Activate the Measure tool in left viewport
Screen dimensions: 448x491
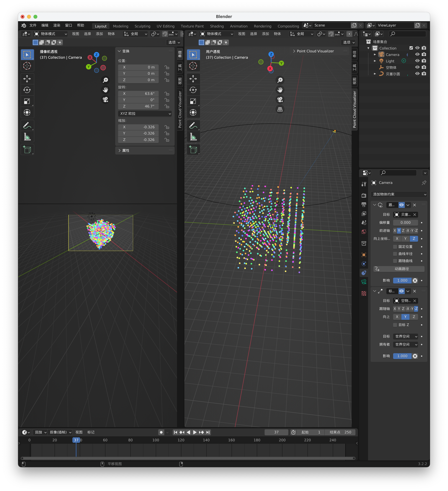27,137
